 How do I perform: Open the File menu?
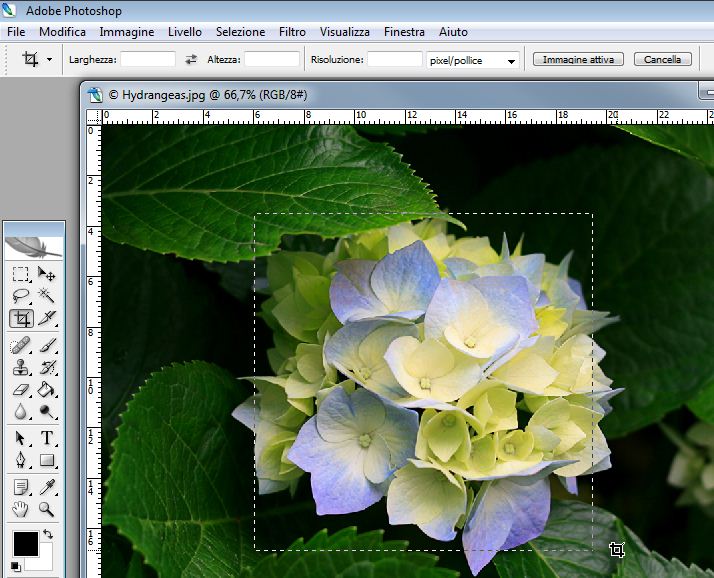[x=16, y=32]
